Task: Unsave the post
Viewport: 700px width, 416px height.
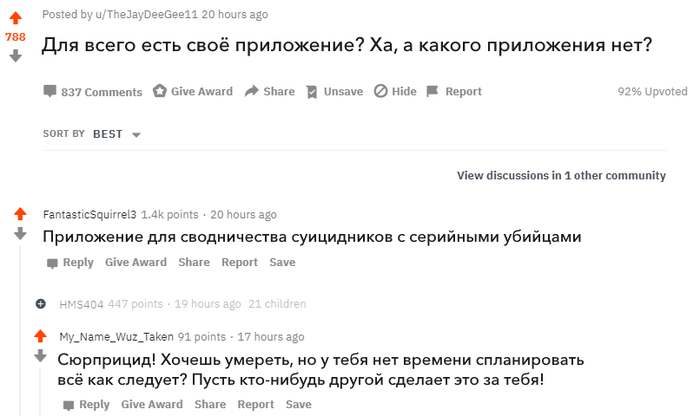Action: pyautogui.click(x=334, y=92)
